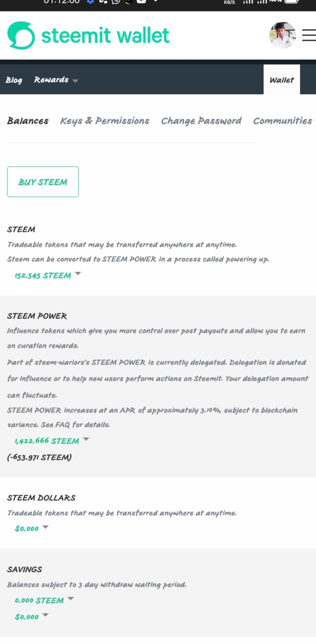Screen dimensions: 316x644
Task: Expand the 152.545 STEEM dropdown arrow
Action: [x=78, y=273]
